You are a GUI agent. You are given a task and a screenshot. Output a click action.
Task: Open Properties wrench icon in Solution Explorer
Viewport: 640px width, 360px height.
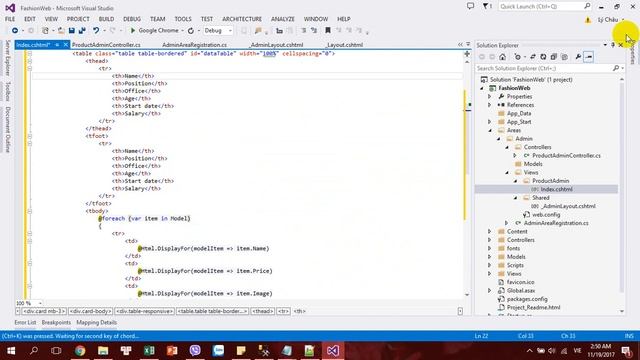[x=578, y=57]
